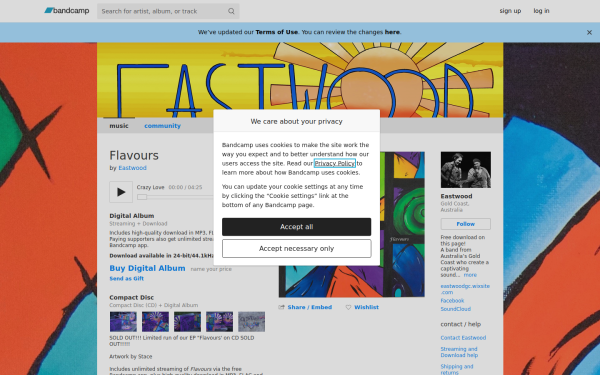Open the Facebook link
Viewport: 600px width, 375px height.
tap(452, 301)
